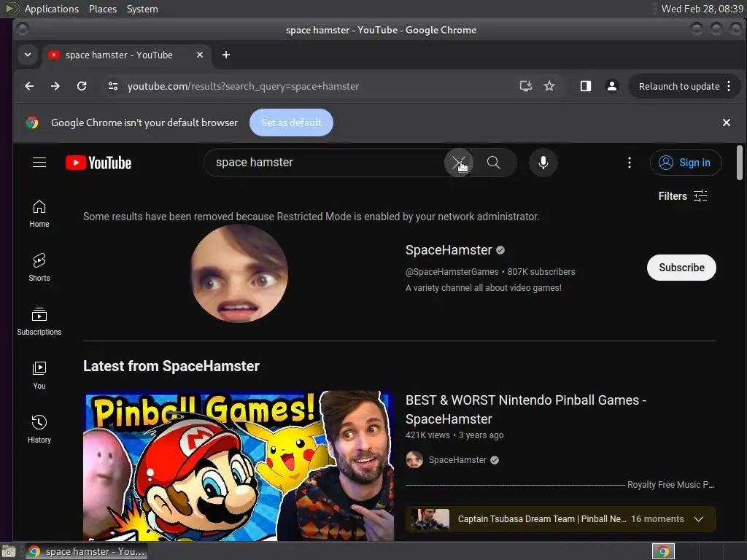Open BEST & WORST Nintendo Pinball Games video
This screenshot has height=560, width=747.
click(x=525, y=410)
